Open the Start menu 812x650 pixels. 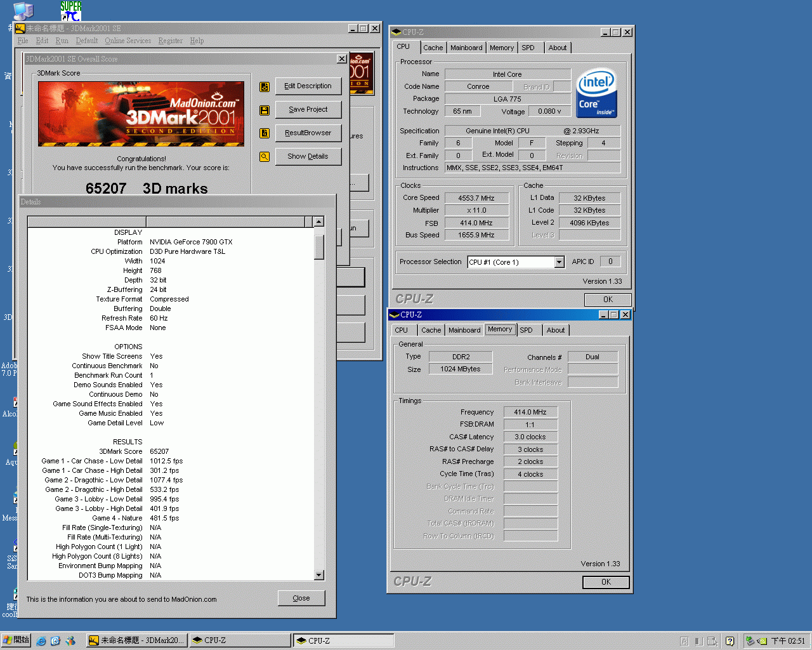pos(16,640)
